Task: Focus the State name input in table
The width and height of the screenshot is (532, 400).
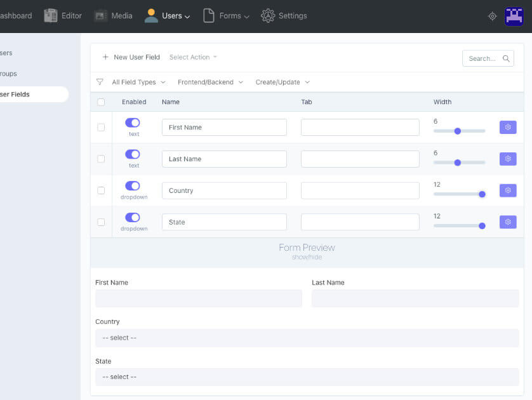Action: tap(224, 222)
